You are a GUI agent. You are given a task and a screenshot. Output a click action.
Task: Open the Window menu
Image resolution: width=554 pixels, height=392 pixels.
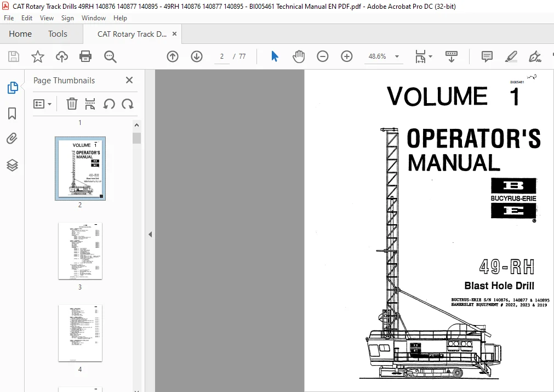point(94,18)
